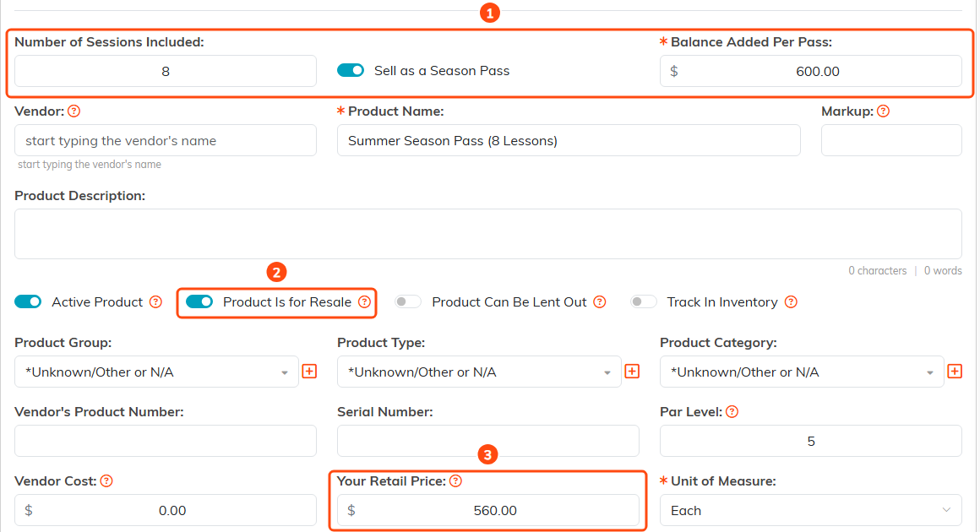Expand the Unit of Measure dropdown
This screenshot has height=532, width=980.
(x=811, y=511)
